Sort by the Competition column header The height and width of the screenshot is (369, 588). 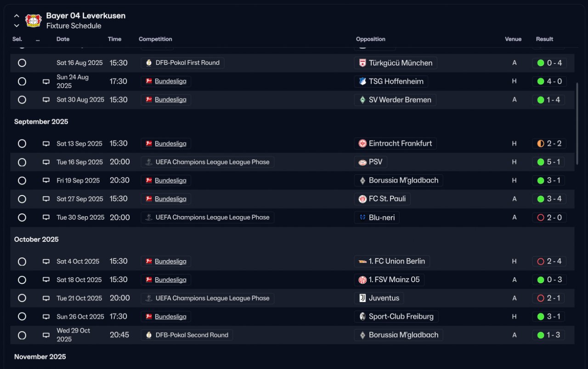click(x=155, y=39)
